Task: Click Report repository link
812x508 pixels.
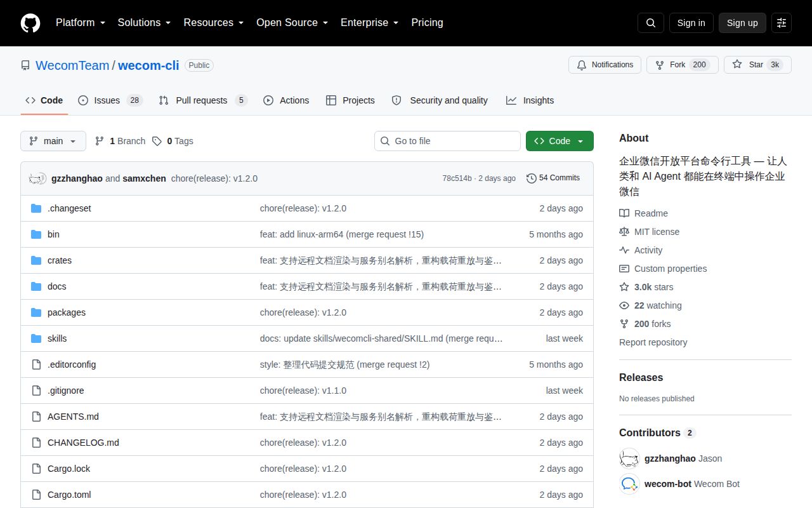Action: tap(653, 342)
